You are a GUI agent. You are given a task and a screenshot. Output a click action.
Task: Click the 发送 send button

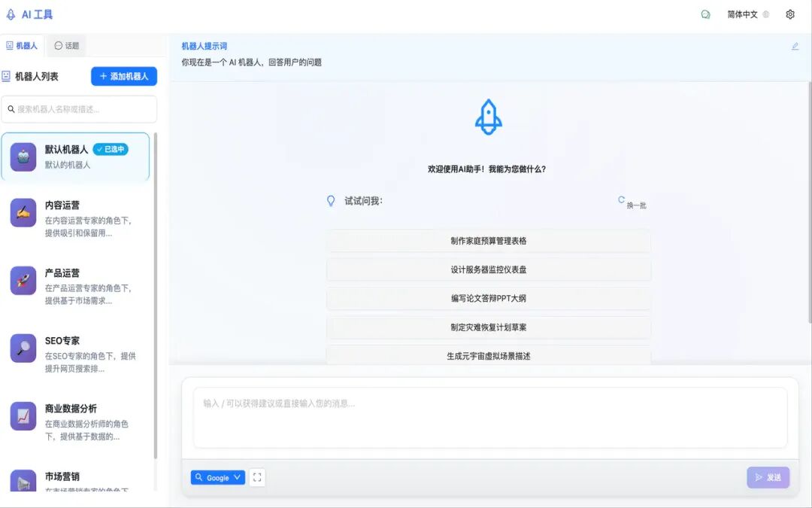[x=768, y=477]
